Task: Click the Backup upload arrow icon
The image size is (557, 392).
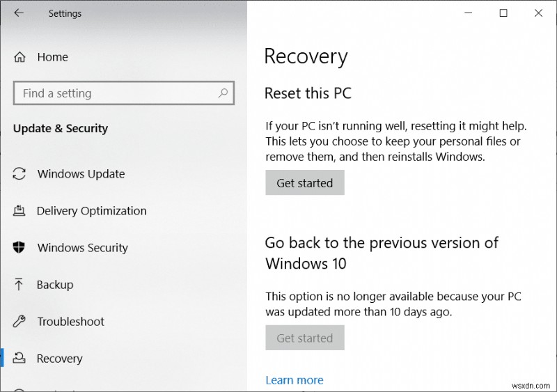Action: [x=19, y=285]
